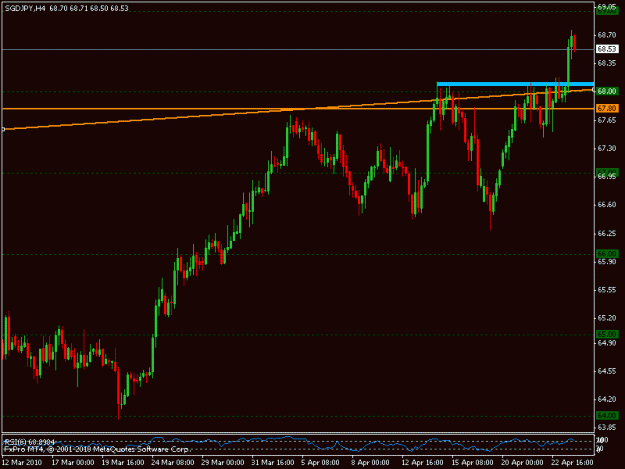This screenshot has height=469, width=625.
Task: Select the blue resistance rectangle near 68.10
Action: click(x=515, y=84)
